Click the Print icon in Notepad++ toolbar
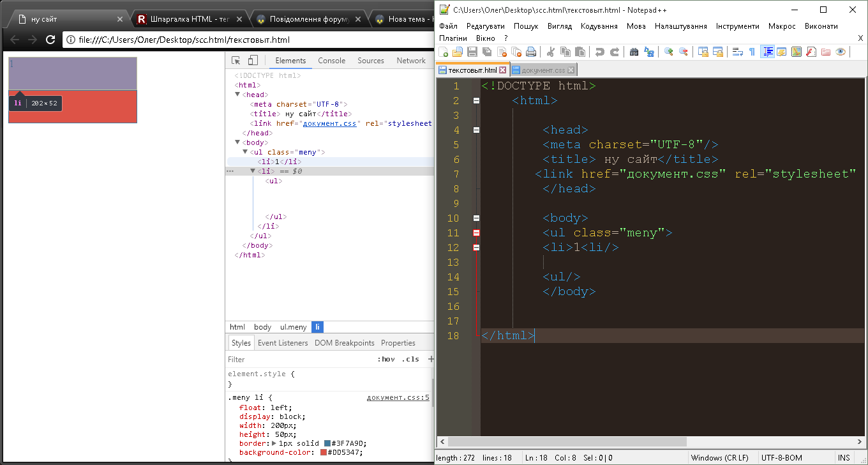The image size is (868, 465). (531, 52)
